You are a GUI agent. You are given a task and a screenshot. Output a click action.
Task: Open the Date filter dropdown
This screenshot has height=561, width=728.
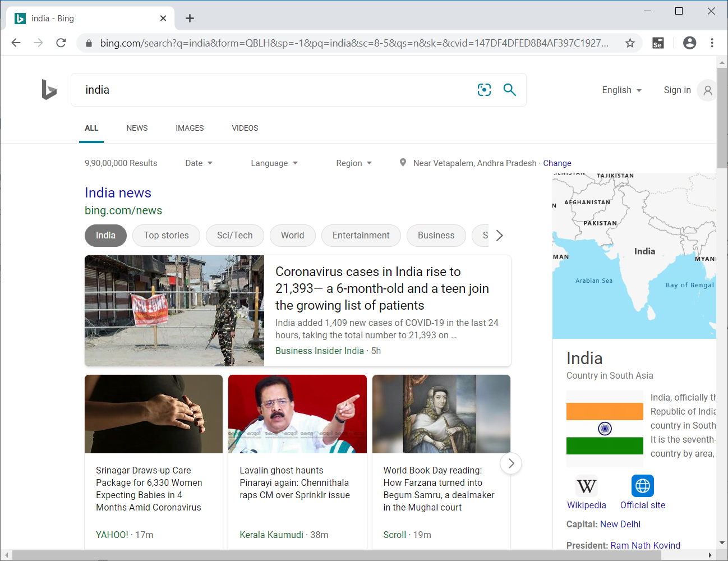click(x=199, y=163)
